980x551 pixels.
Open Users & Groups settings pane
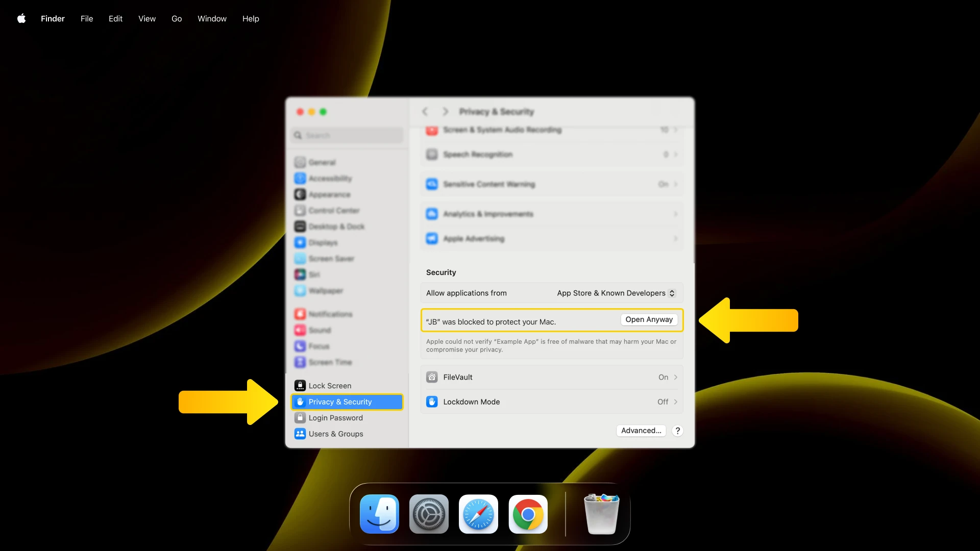click(335, 434)
